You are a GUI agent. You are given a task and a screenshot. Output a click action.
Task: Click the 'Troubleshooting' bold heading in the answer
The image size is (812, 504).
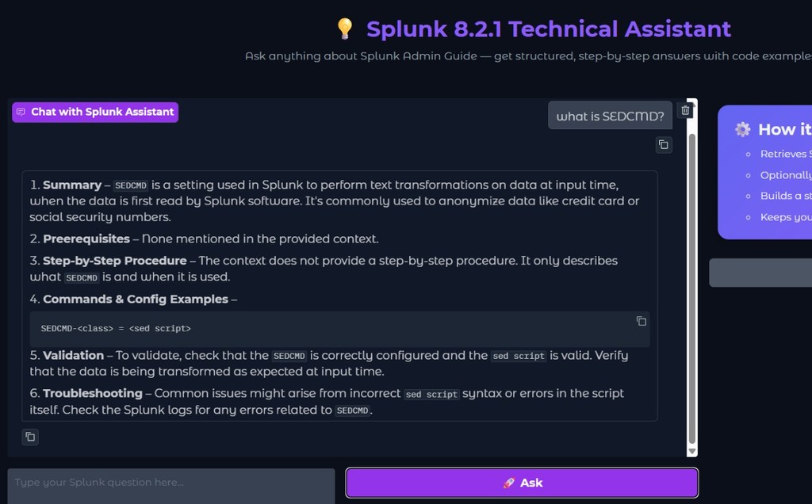tap(93, 393)
